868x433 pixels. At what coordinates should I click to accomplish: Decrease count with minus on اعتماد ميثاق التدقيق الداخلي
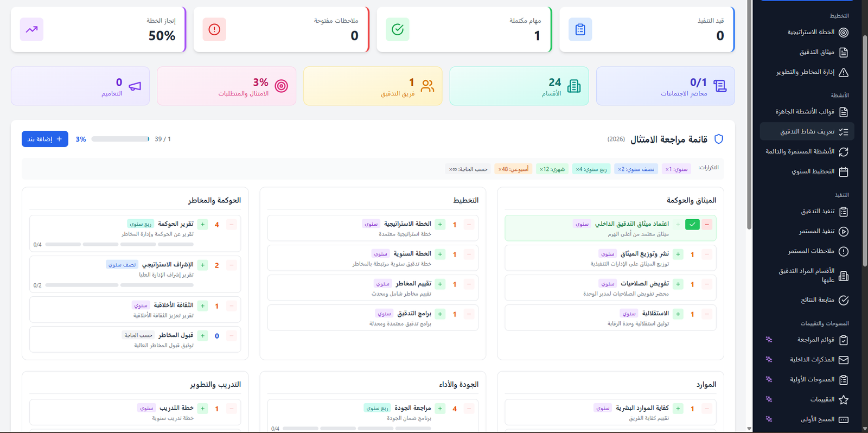tap(707, 225)
